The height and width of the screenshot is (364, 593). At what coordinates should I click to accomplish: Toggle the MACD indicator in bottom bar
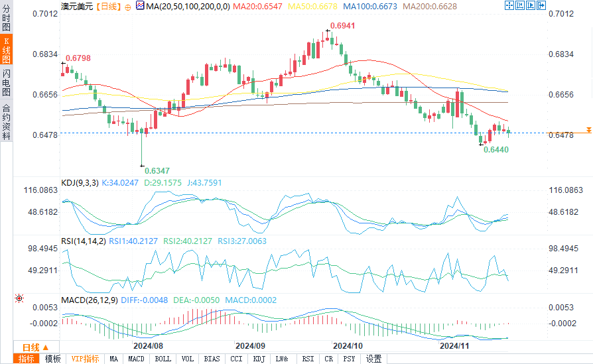pos(136,359)
